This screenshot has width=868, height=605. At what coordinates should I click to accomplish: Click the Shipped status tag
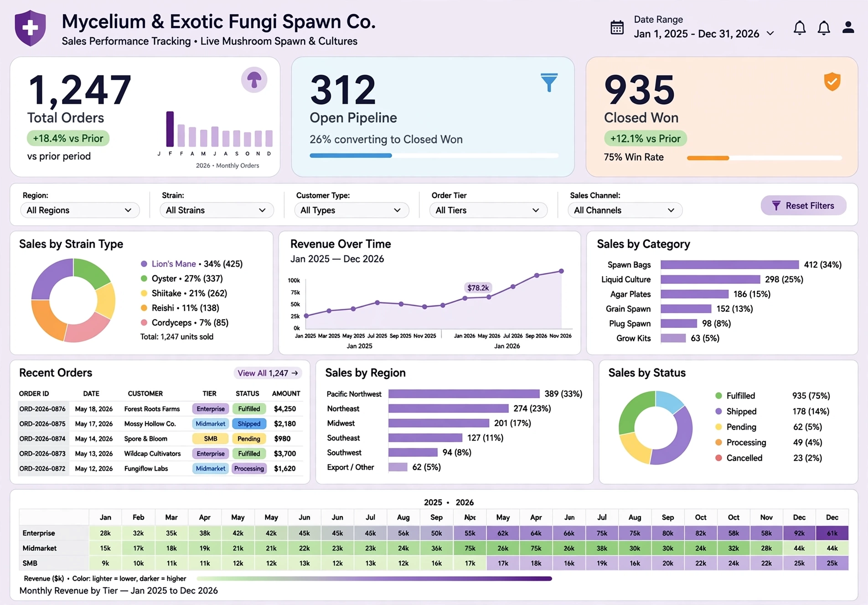249,424
